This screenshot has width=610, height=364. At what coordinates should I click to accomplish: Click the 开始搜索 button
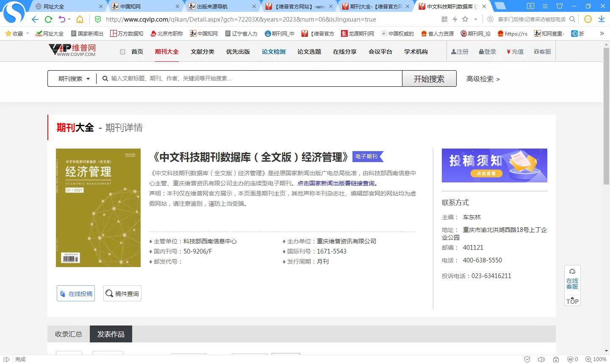coord(429,79)
